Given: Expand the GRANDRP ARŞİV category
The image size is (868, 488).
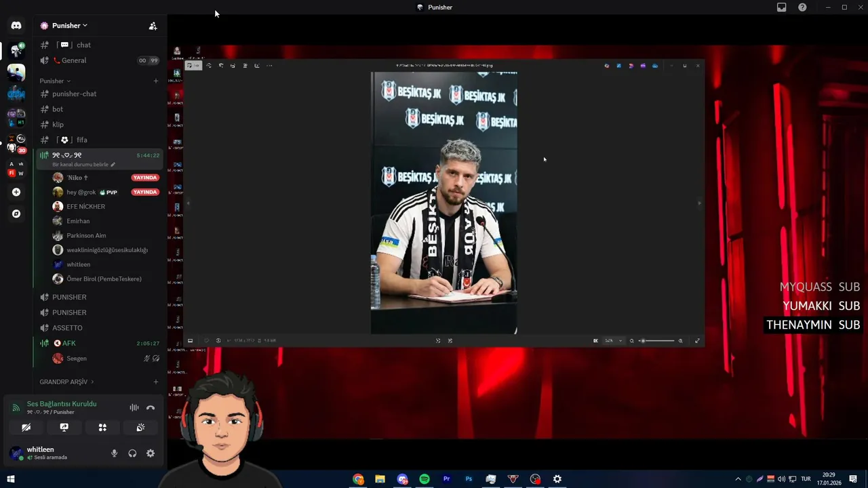Looking at the screenshot, I should tap(66, 382).
